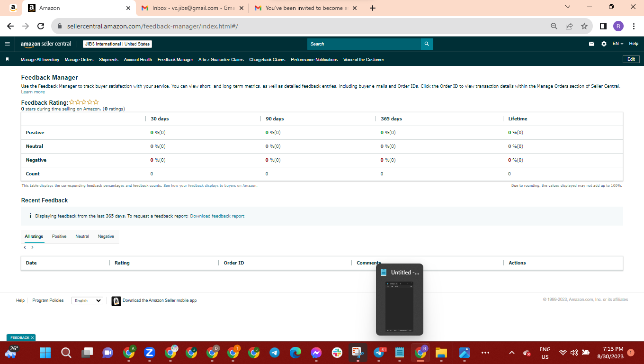Screen dimensions: 644x364
Task: Go back with the browser back arrow
Action: [10, 26]
